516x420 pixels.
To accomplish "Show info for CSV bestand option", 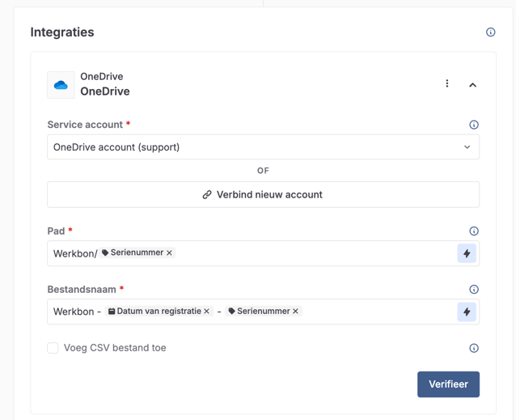I will point(474,348).
